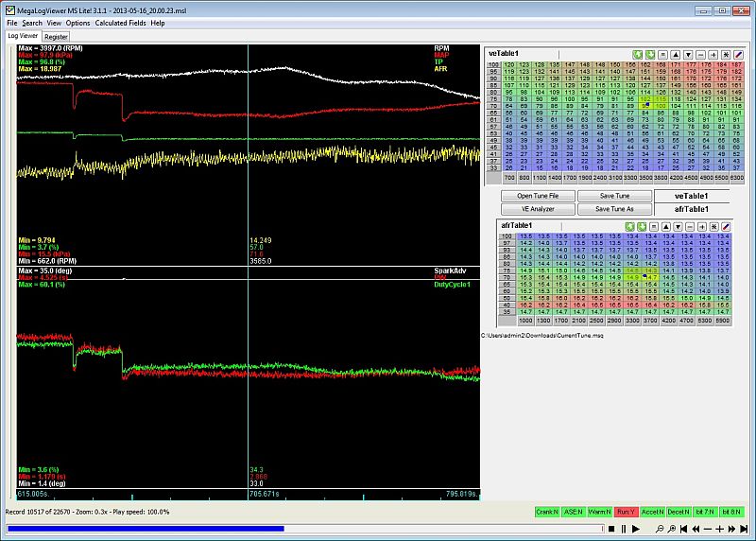Click the stop playback button
This screenshot has height=541, width=756.
point(611,529)
